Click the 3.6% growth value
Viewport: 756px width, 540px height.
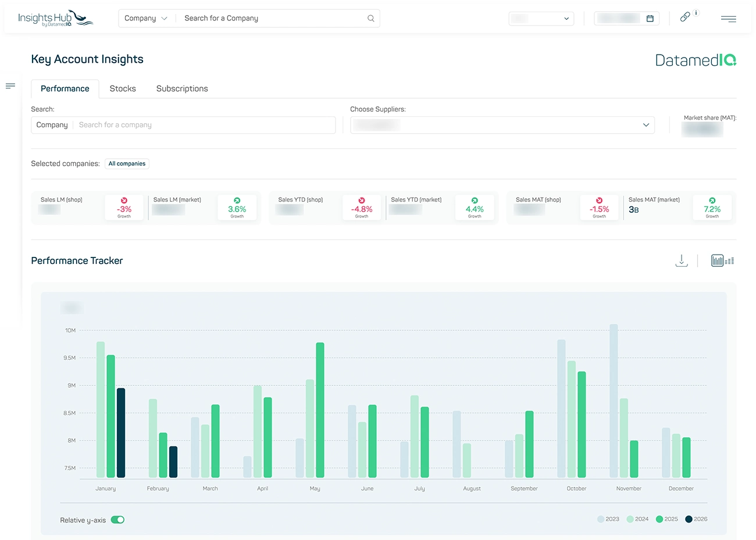point(237,209)
